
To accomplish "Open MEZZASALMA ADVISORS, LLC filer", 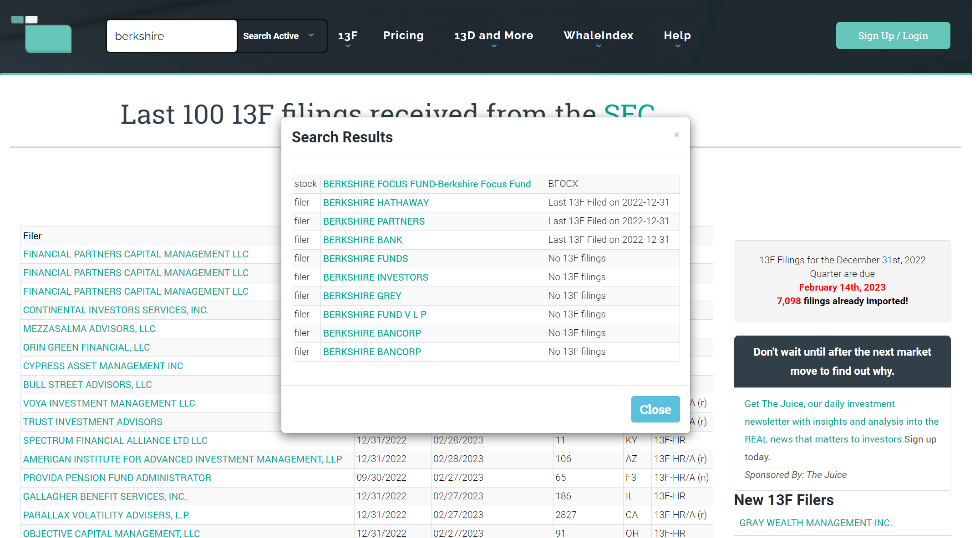I will pos(89,329).
